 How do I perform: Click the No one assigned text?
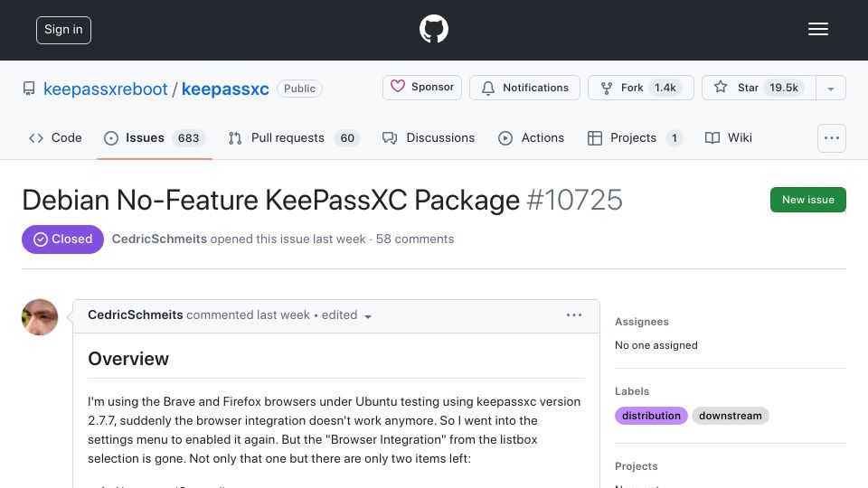tap(656, 345)
